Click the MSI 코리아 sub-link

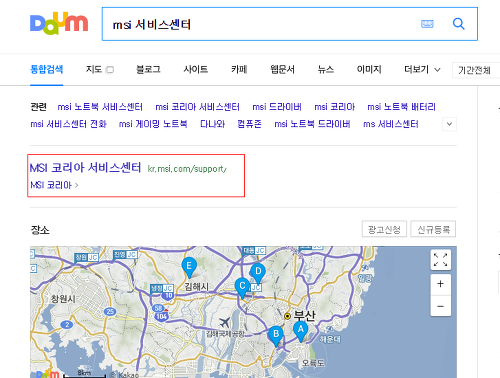[x=51, y=185]
